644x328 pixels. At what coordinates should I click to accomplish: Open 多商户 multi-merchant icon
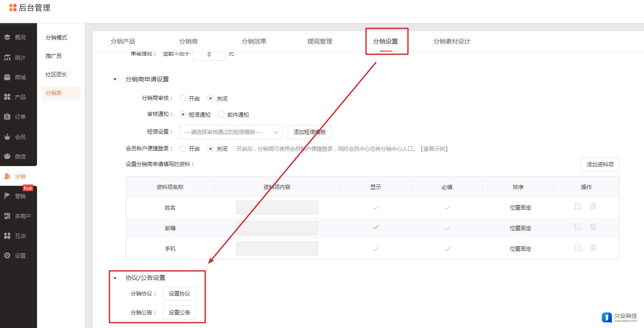[7, 216]
